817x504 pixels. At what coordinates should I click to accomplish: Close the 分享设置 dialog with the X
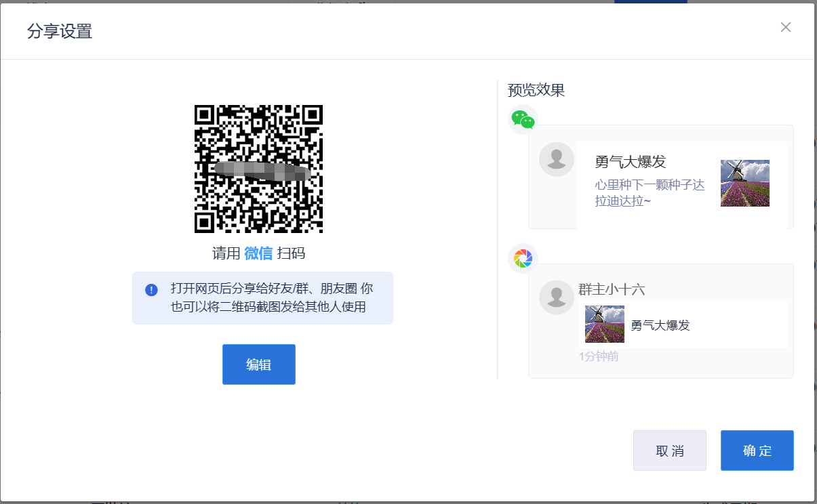(786, 27)
